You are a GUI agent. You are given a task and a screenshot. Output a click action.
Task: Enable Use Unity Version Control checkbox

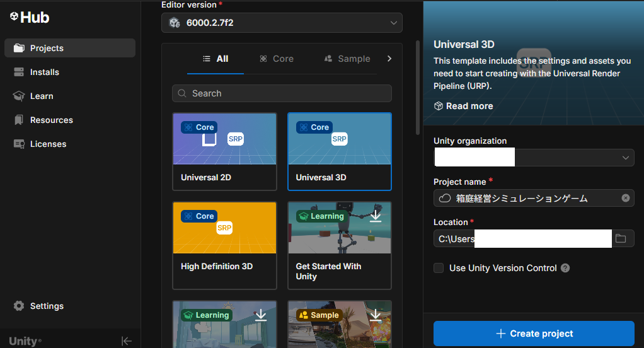point(439,268)
